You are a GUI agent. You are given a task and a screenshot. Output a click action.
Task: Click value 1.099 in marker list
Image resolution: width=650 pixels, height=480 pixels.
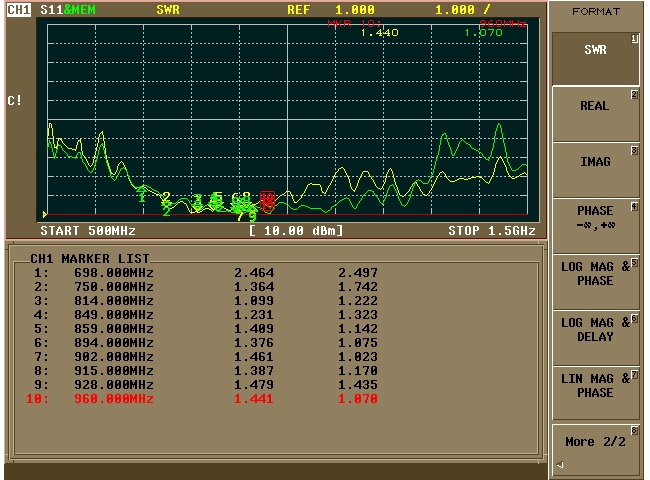click(254, 301)
